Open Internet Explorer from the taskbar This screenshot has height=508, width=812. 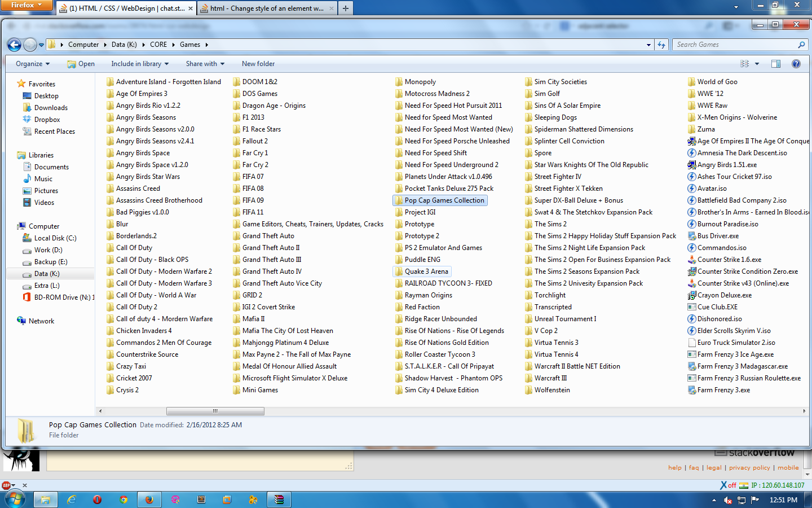(72, 500)
